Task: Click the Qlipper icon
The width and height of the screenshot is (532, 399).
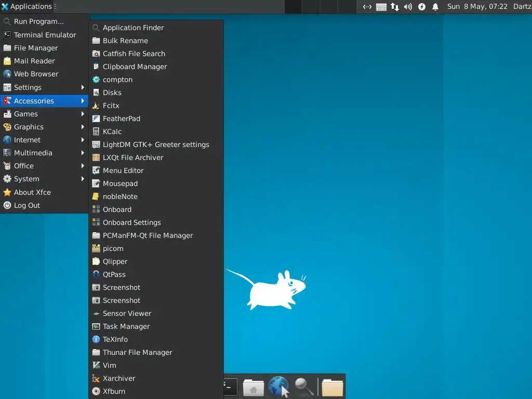Action: tap(96, 262)
